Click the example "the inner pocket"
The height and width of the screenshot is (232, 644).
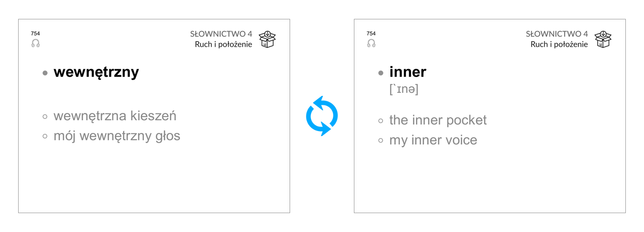(438, 120)
